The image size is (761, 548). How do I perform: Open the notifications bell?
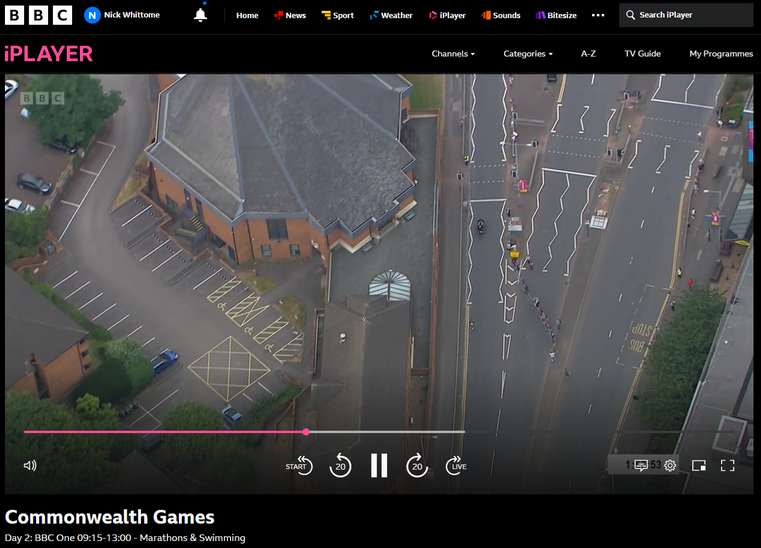tap(200, 15)
